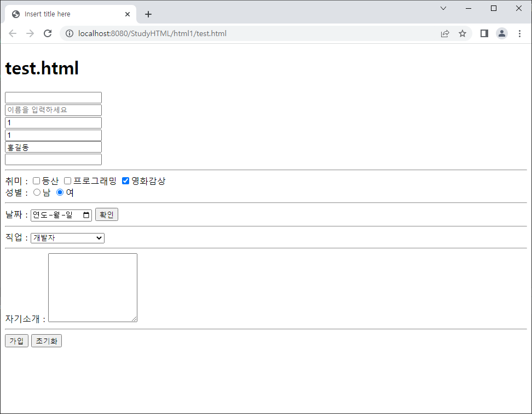This screenshot has height=414, width=532.
Task: Share this page icon in address bar
Action: (x=445, y=33)
